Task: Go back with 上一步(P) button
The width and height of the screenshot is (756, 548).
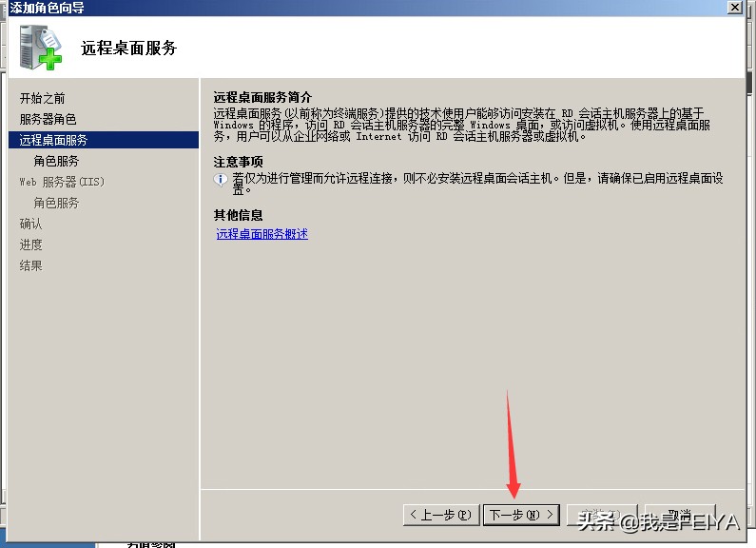Action: (440, 515)
